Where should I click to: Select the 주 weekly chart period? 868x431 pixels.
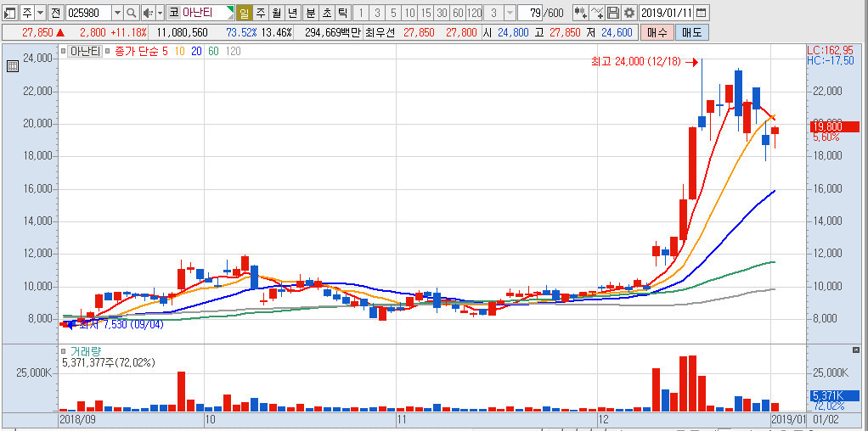(260, 12)
